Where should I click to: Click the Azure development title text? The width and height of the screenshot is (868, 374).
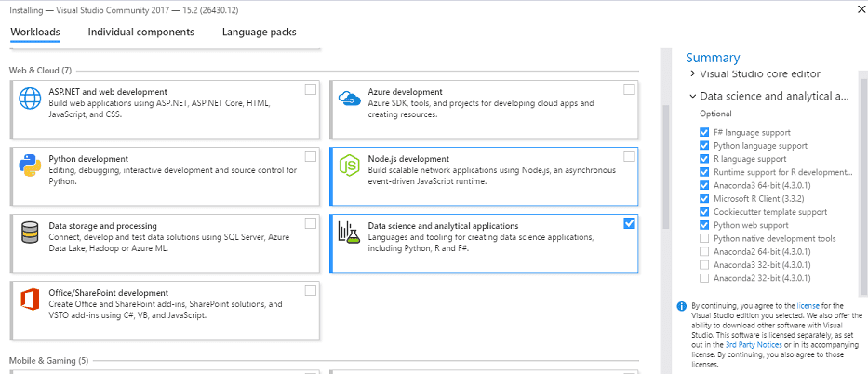tap(406, 92)
